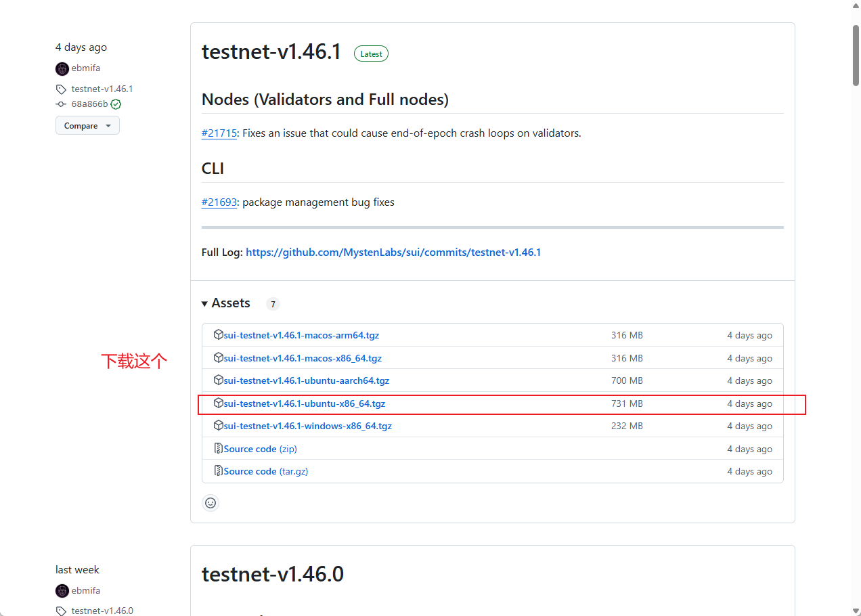Screen dimensions: 861x616
Task: Click package icon for macos-arm64.tgz
Action: tap(218, 335)
